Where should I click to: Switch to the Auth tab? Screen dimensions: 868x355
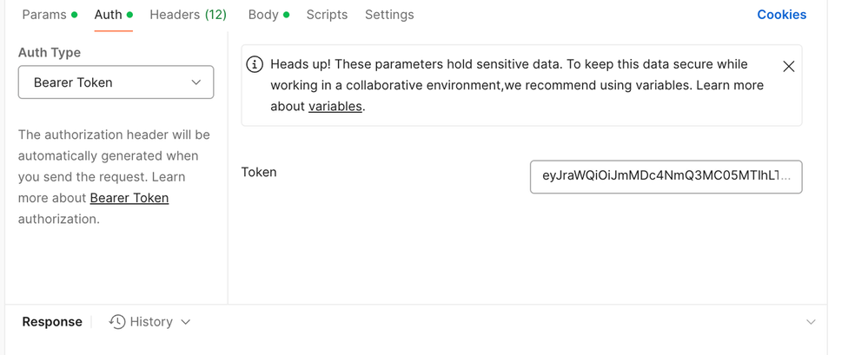pyautogui.click(x=109, y=15)
